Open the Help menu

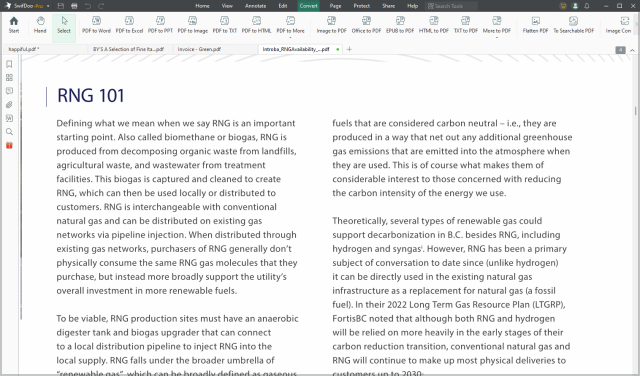coord(413,6)
